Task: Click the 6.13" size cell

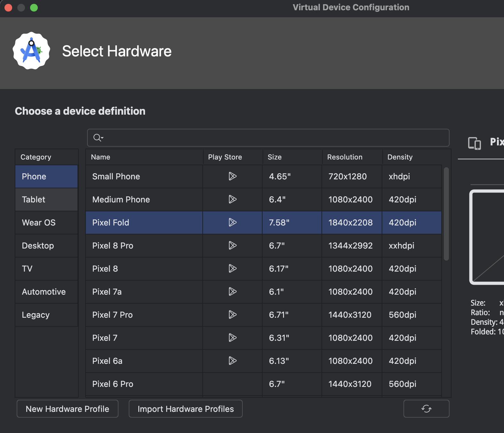Action: tap(292, 361)
